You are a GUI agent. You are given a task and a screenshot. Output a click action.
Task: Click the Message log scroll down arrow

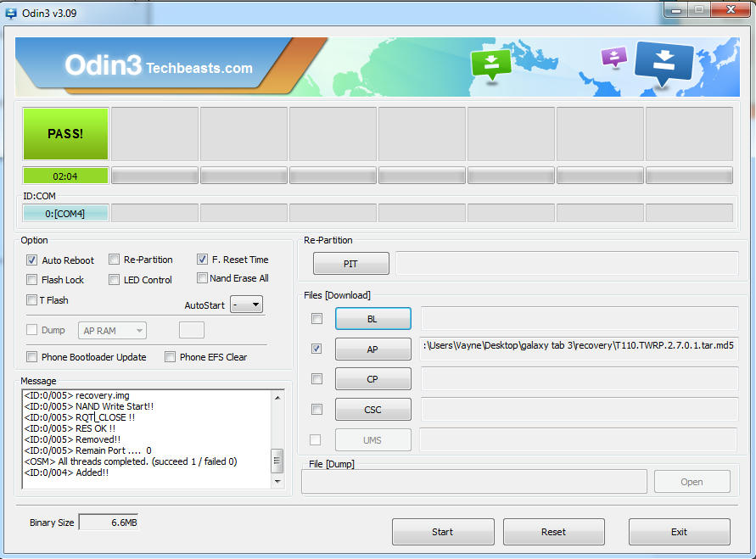coord(277,482)
